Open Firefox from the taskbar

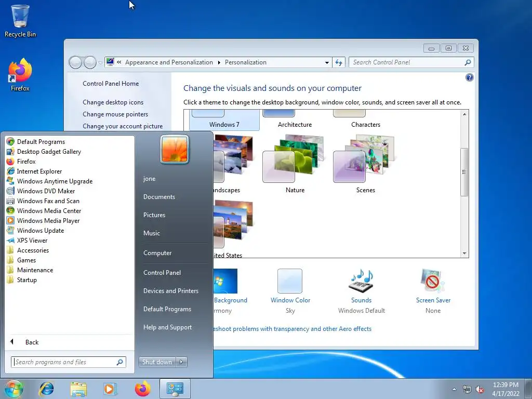pyautogui.click(x=142, y=389)
